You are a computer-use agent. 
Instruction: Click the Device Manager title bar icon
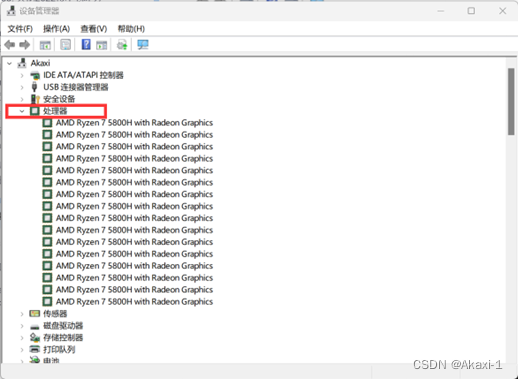coord(11,11)
